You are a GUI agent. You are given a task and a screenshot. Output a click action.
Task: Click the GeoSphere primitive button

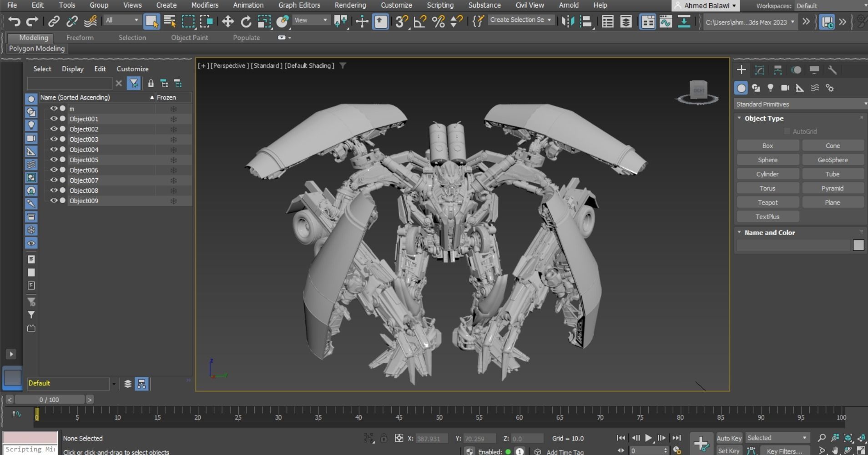833,160
